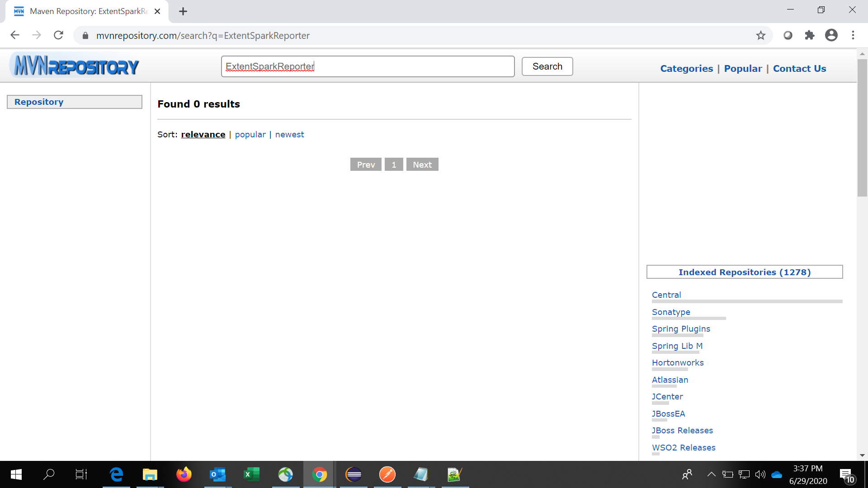Image resolution: width=868 pixels, height=488 pixels.
Task: Expand hidden system tray icons
Action: (x=711, y=474)
